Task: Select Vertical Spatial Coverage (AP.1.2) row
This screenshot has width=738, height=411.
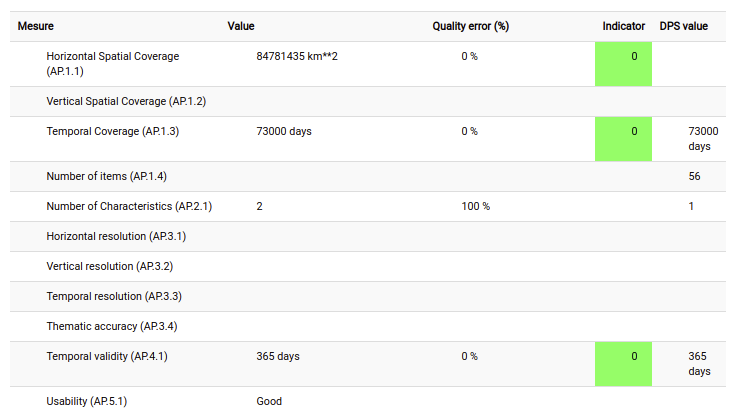Action: (368, 101)
